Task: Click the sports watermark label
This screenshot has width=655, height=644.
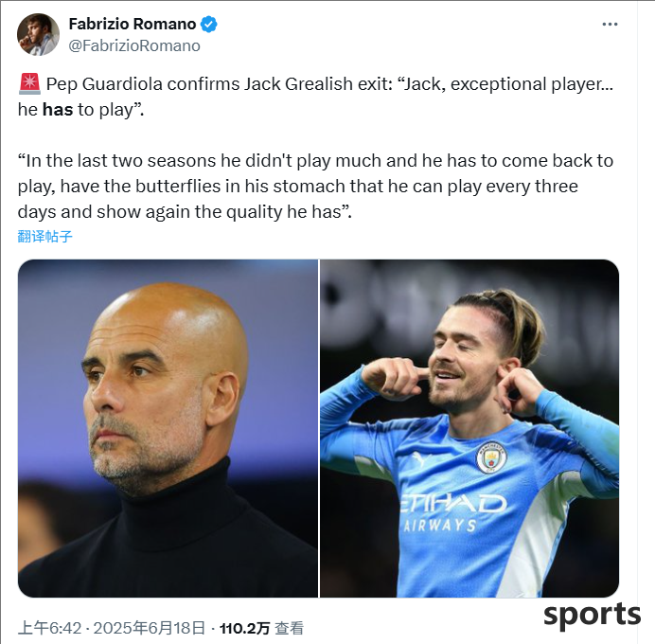Action: pos(592,615)
